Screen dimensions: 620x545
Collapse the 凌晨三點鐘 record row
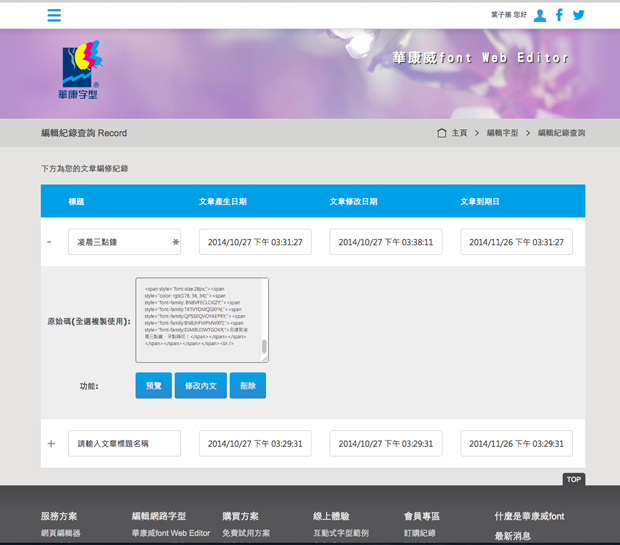pos(50,242)
